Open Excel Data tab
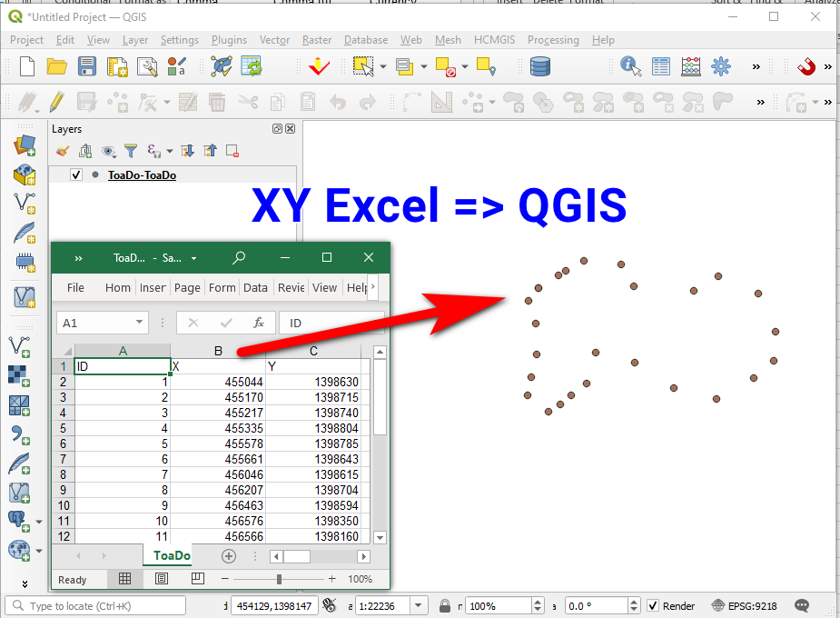 tap(255, 288)
